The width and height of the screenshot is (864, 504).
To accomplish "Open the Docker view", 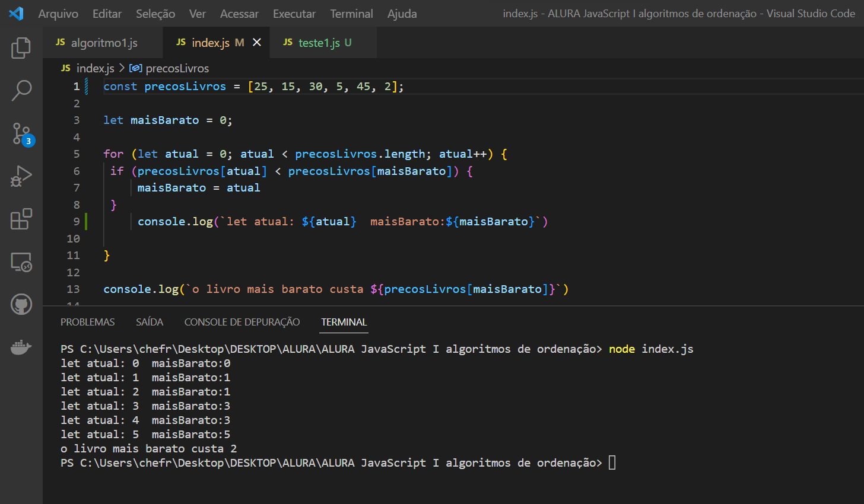I will click(21, 347).
